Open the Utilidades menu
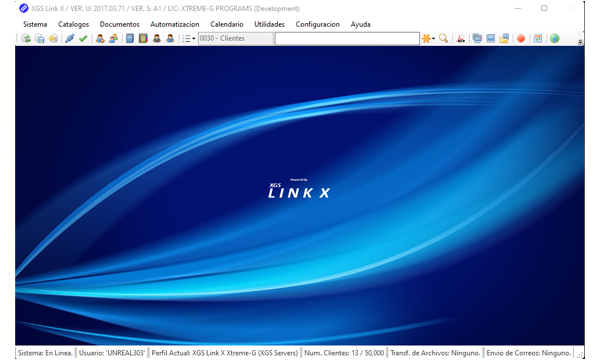 pyautogui.click(x=269, y=24)
